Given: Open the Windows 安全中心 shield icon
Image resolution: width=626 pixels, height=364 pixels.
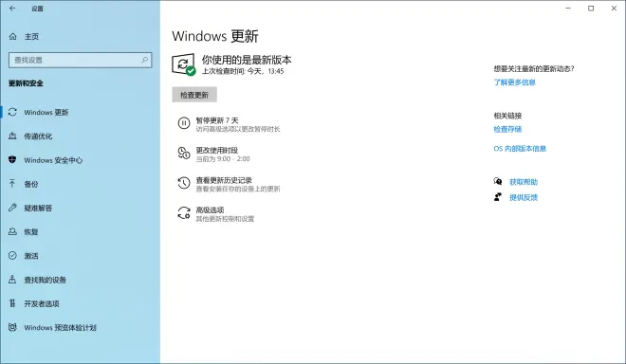Looking at the screenshot, I should pos(12,160).
